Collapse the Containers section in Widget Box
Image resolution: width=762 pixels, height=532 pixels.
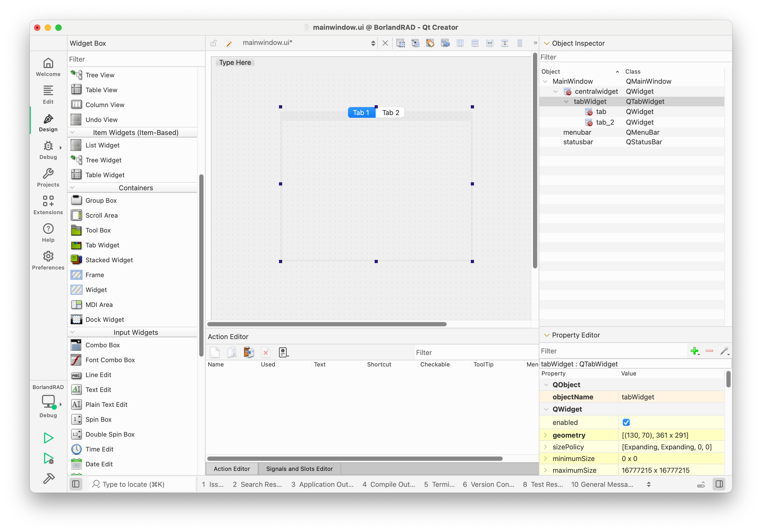point(73,188)
